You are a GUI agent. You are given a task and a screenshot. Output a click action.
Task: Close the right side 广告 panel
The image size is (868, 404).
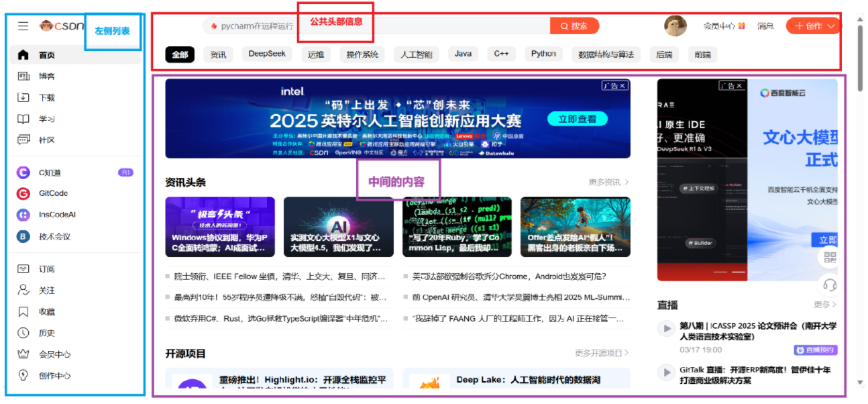coord(740,86)
